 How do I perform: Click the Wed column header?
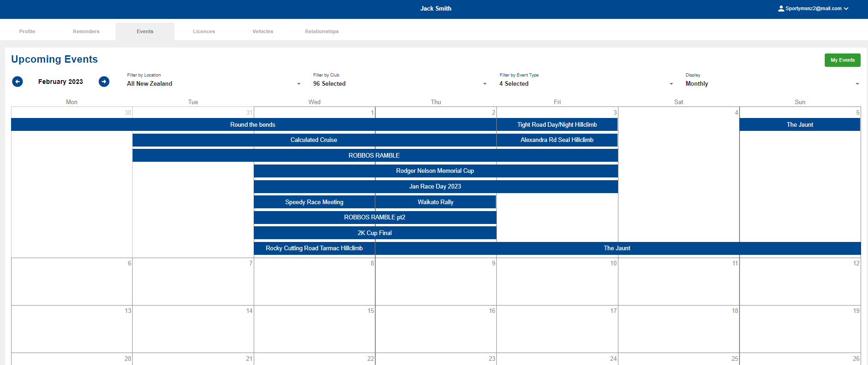pyautogui.click(x=315, y=102)
